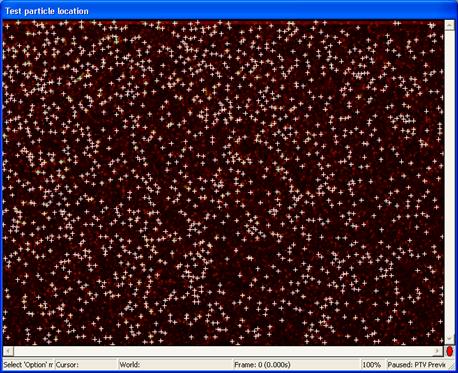This screenshot has width=458, height=373.
Task: Click the 100% zoom level field
Action: pos(373,365)
